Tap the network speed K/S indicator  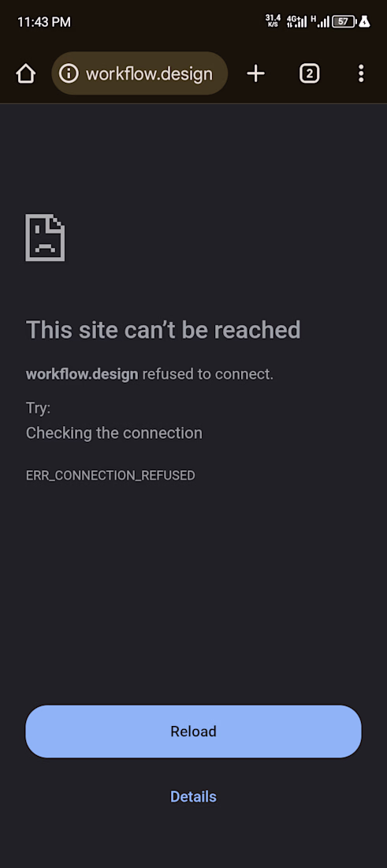click(273, 21)
